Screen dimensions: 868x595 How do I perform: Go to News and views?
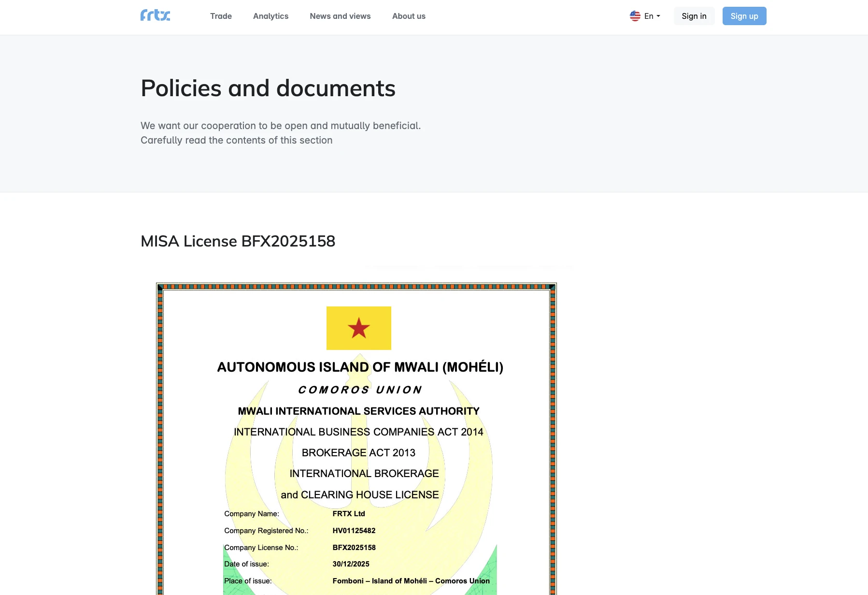tap(340, 16)
